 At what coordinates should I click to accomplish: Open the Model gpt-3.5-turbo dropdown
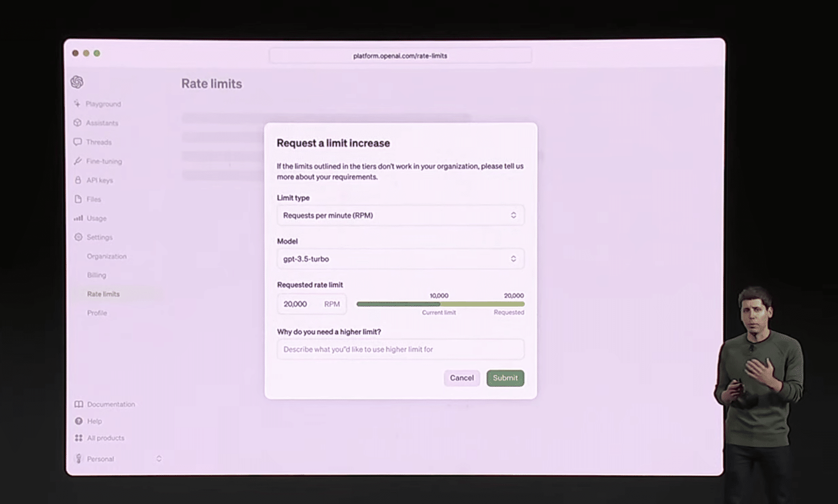[x=400, y=259]
